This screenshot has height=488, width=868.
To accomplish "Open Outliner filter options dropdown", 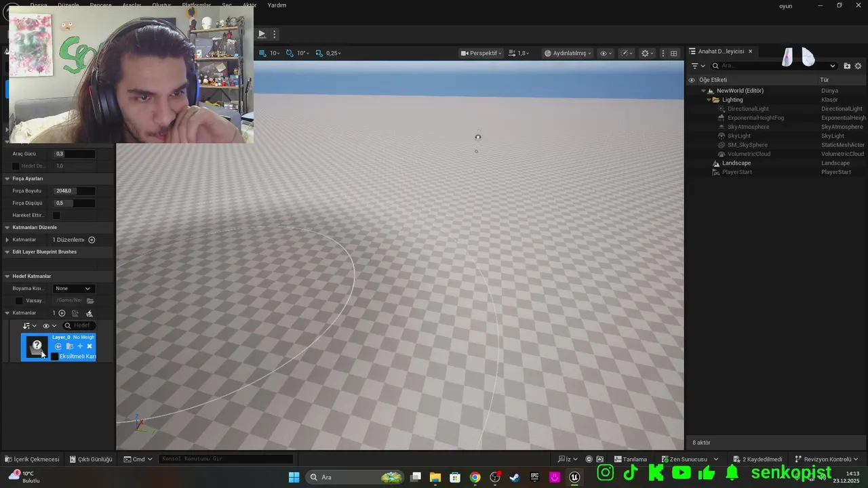I will click(698, 66).
